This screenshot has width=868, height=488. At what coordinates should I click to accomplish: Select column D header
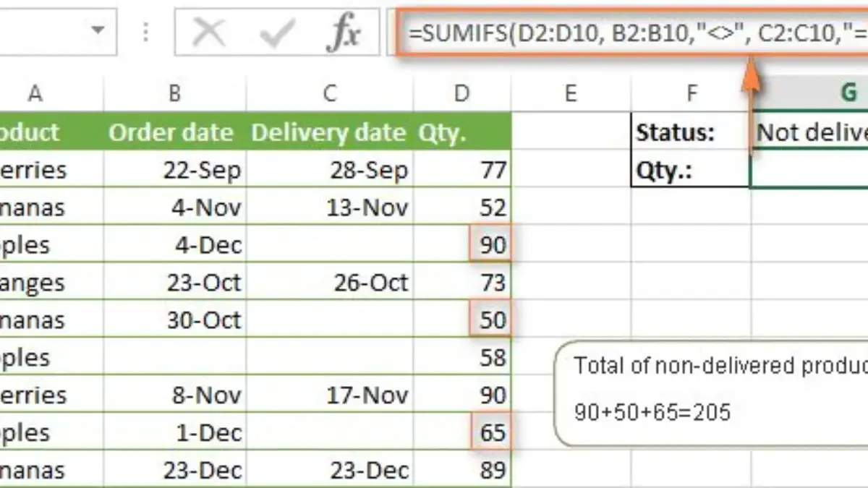tap(461, 93)
